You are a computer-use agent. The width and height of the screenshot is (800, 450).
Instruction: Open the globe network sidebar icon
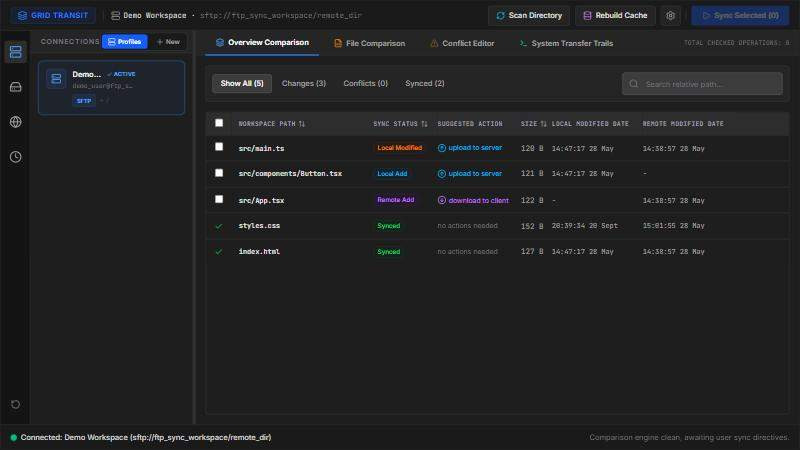[x=15, y=122]
